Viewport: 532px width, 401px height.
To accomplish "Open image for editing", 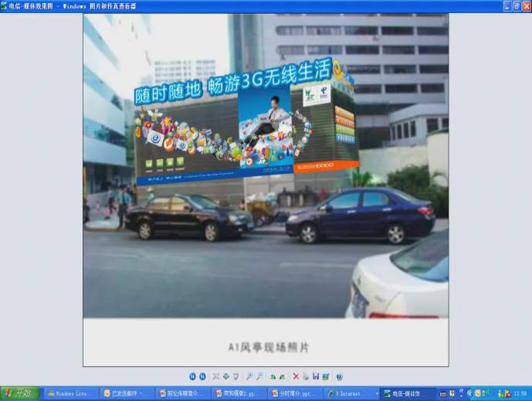I will click(x=326, y=376).
